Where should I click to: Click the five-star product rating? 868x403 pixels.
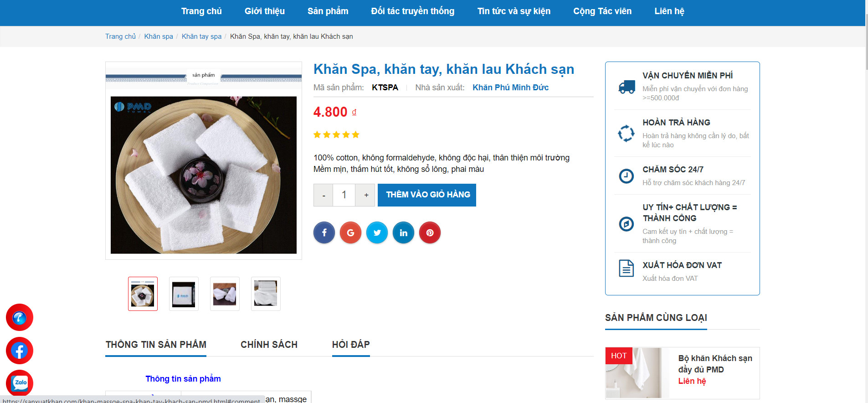coord(336,134)
